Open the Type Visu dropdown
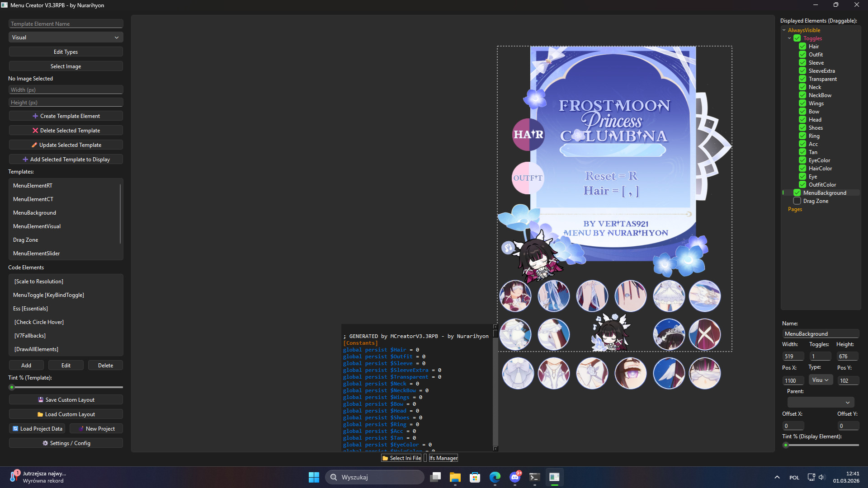868x488 pixels. point(820,380)
